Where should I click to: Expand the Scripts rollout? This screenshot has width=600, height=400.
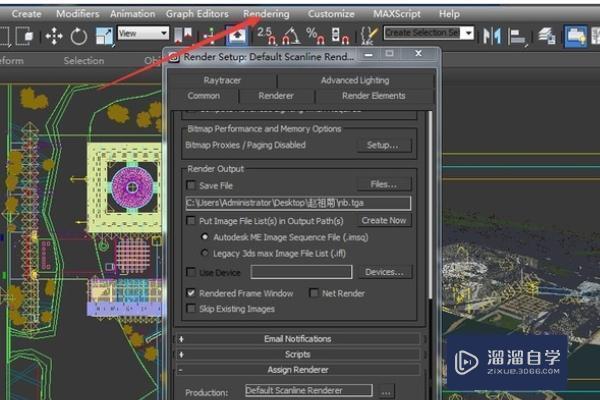[x=298, y=354]
